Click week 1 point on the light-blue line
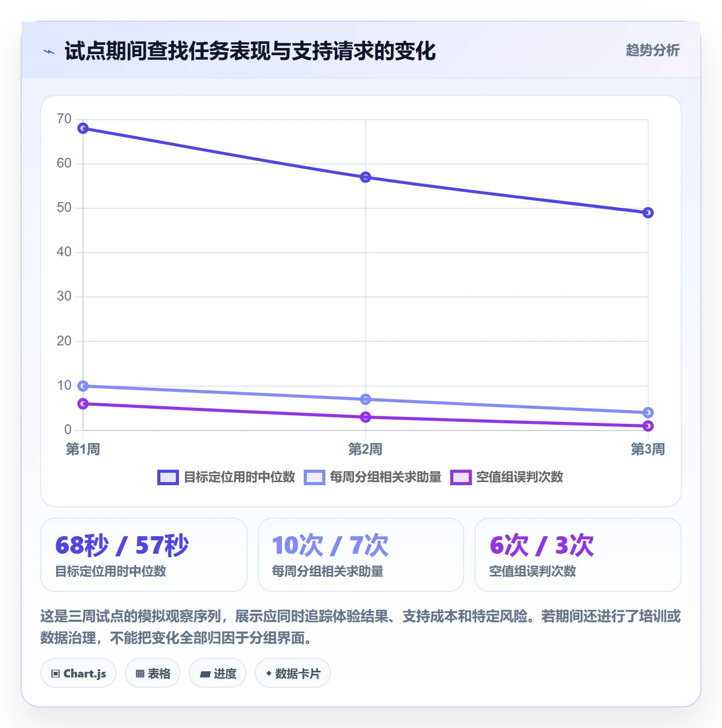Image resolution: width=722 pixels, height=728 pixels. coord(83,386)
